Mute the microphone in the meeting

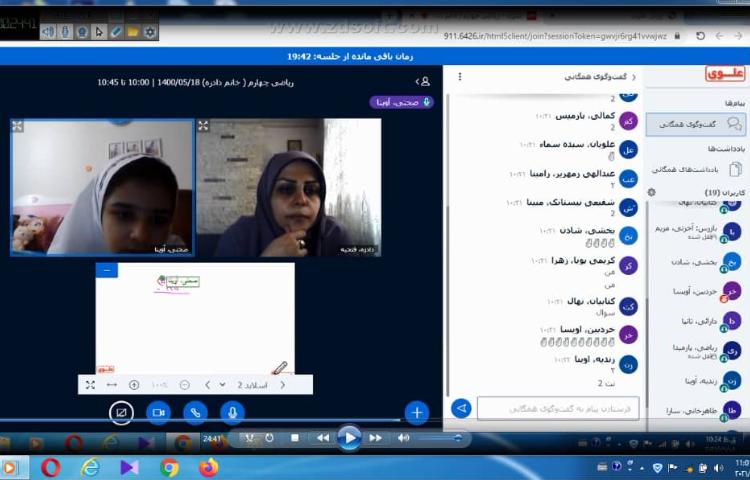coord(232,412)
